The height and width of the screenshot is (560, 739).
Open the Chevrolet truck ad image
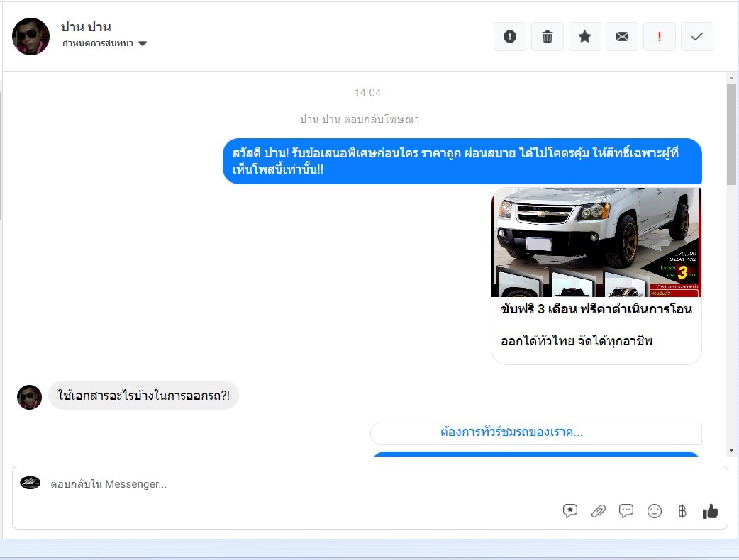(596, 242)
